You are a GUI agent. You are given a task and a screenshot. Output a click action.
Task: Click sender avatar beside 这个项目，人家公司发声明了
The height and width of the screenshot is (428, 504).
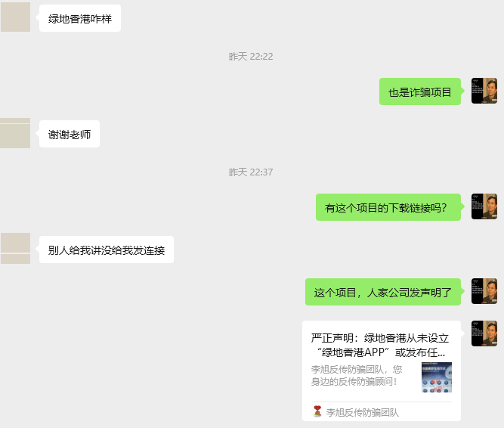(x=484, y=291)
